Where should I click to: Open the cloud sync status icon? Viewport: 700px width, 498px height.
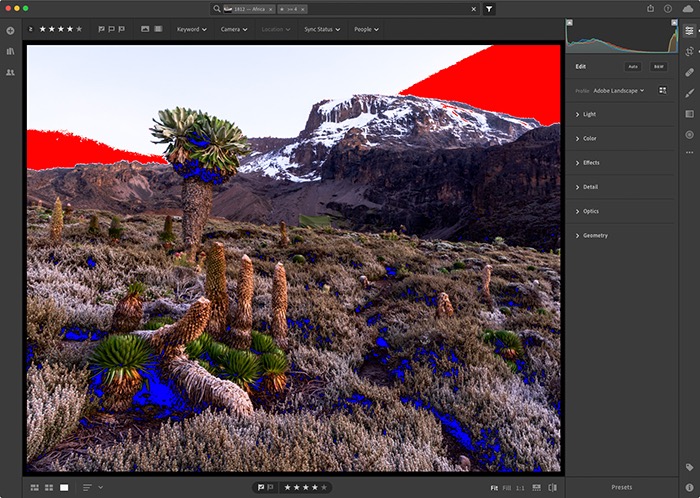689,8
